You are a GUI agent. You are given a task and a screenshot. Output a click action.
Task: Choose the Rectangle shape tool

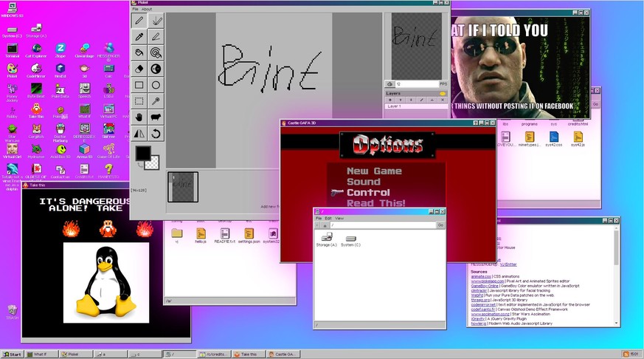coord(139,85)
